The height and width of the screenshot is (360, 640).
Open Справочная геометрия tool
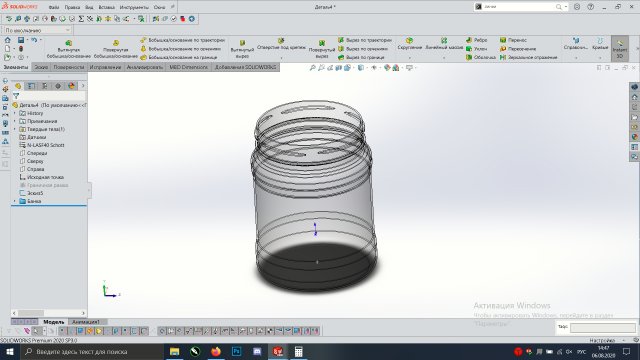pyautogui.click(x=576, y=44)
